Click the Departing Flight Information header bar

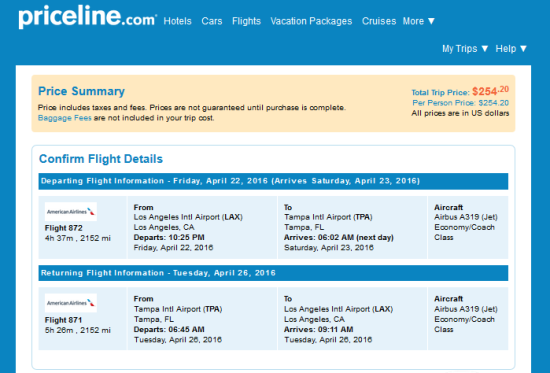(x=273, y=181)
